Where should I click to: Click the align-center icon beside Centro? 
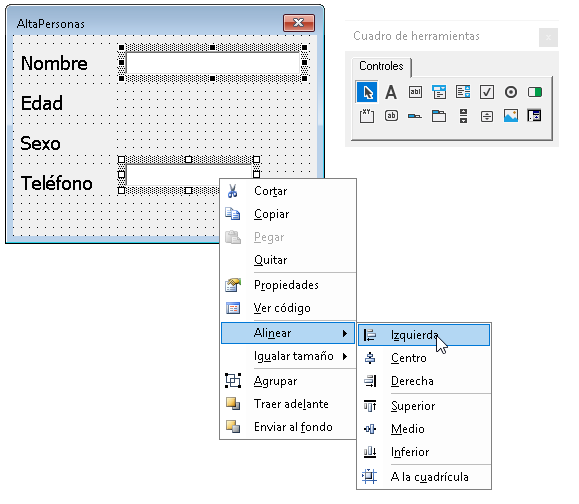370,358
